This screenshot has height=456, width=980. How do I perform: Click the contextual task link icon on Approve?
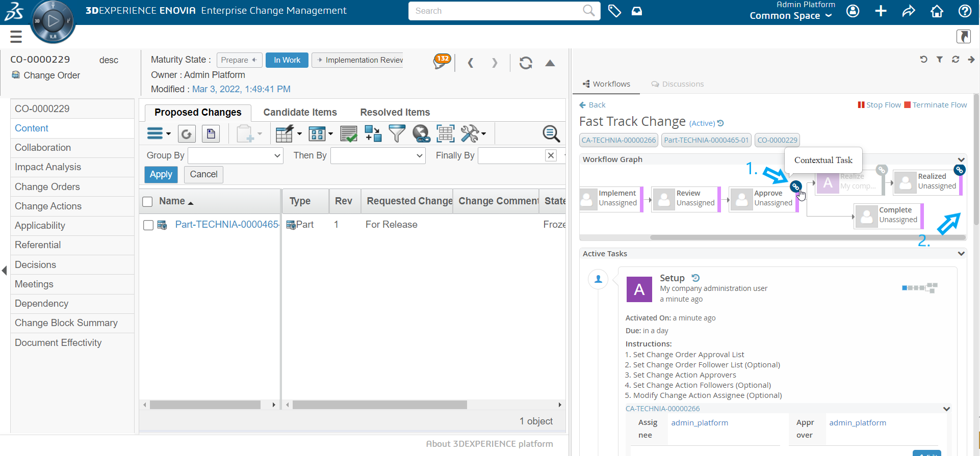click(x=795, y=187)
